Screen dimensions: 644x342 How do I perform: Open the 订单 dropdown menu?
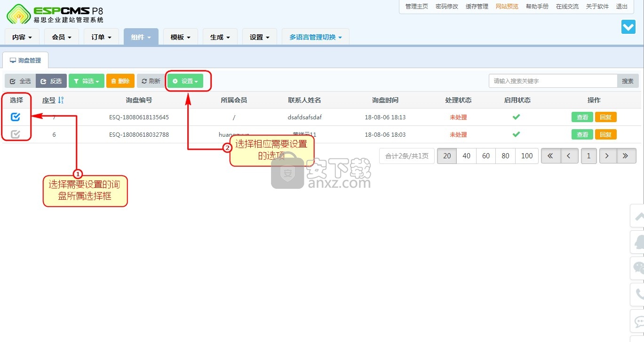pyautogui.click(x=101, y=37)
